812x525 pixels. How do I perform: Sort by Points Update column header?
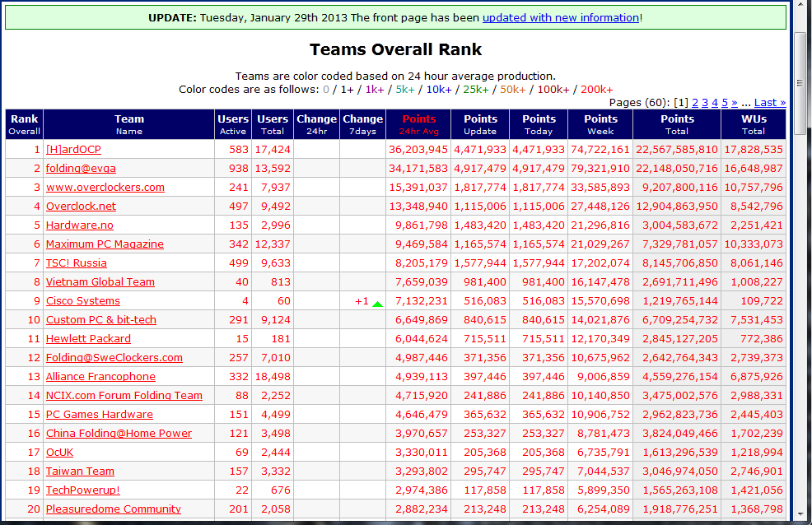[480, 124]
